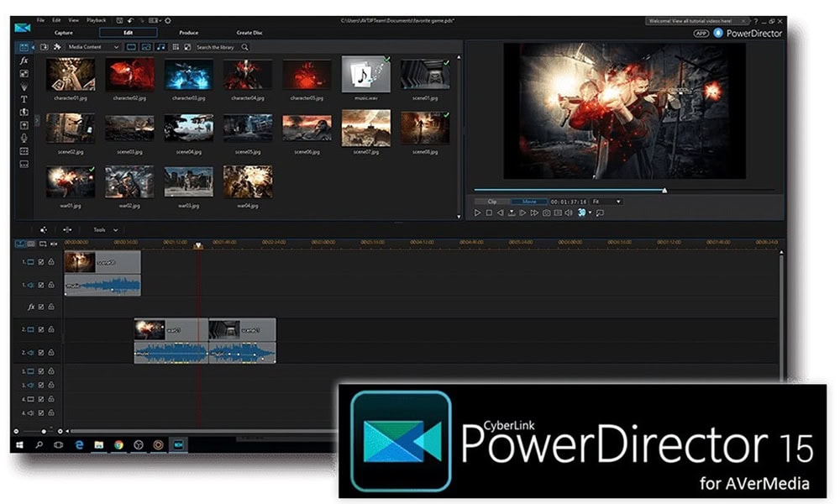This screenshot has height=504, width=840.
Task: Open the Particle Room icon
Action: coord(24,87)
